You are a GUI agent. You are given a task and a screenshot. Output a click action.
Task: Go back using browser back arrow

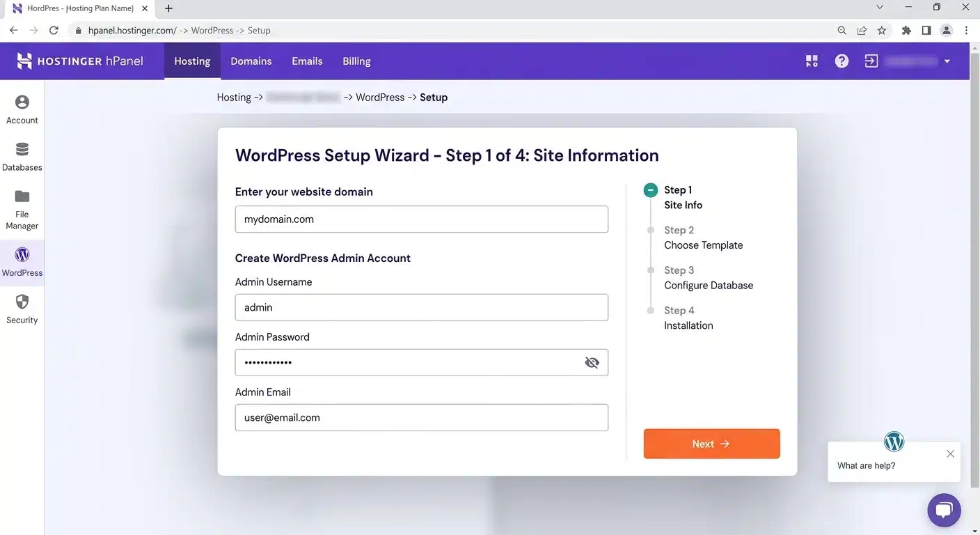[x=14, y=31]
